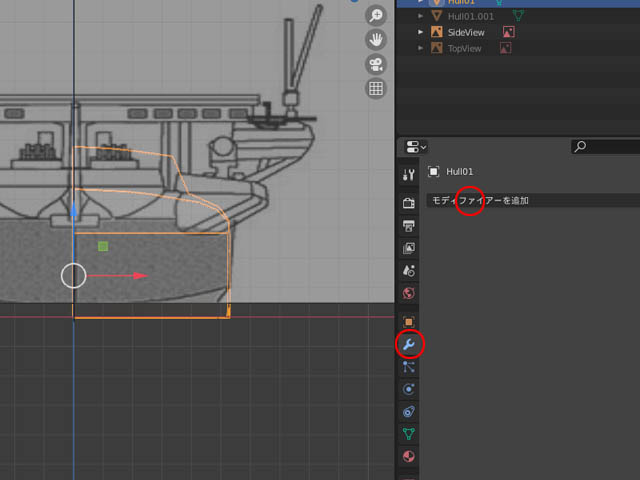Click the SideView empty image icon
640x480 pixels.
click(437, 32)
